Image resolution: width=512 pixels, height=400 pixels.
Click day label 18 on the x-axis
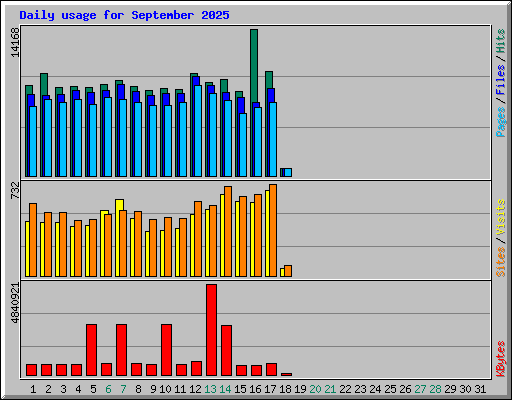[285, 389]
